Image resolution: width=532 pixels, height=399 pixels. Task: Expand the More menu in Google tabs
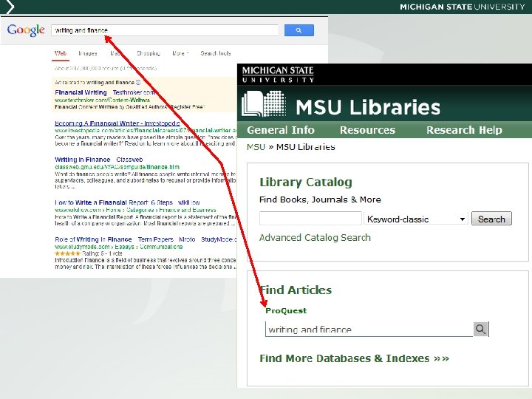[180, 53]
